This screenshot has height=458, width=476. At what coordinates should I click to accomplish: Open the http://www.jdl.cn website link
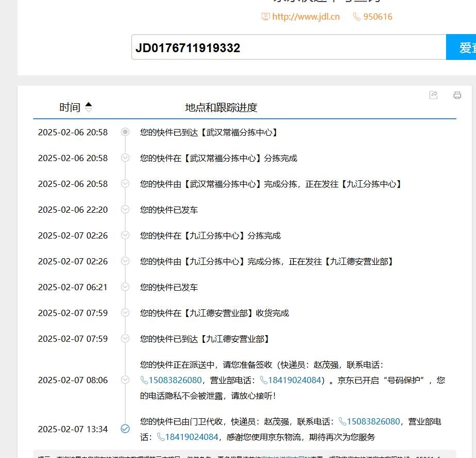click(x=306, y=17)
